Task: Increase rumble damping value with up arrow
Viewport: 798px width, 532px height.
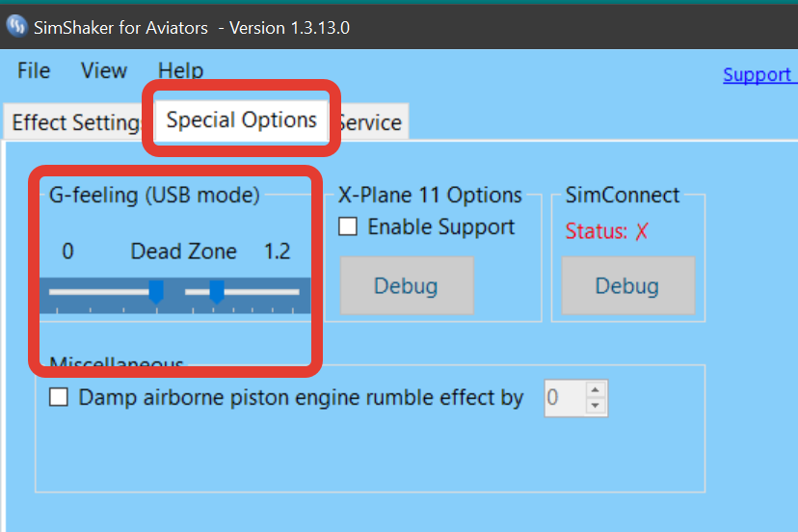Action: [596, 389]
